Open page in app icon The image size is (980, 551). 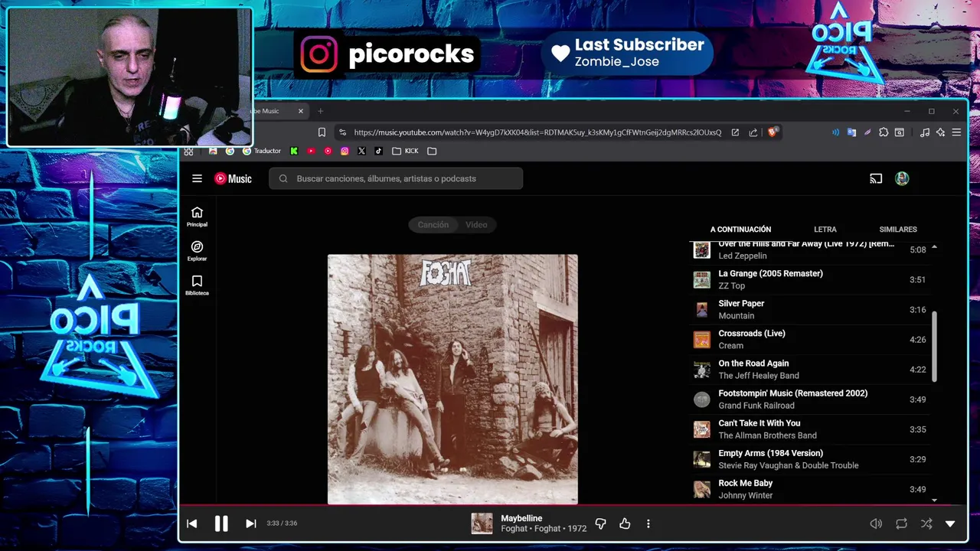tap(735, 132)
